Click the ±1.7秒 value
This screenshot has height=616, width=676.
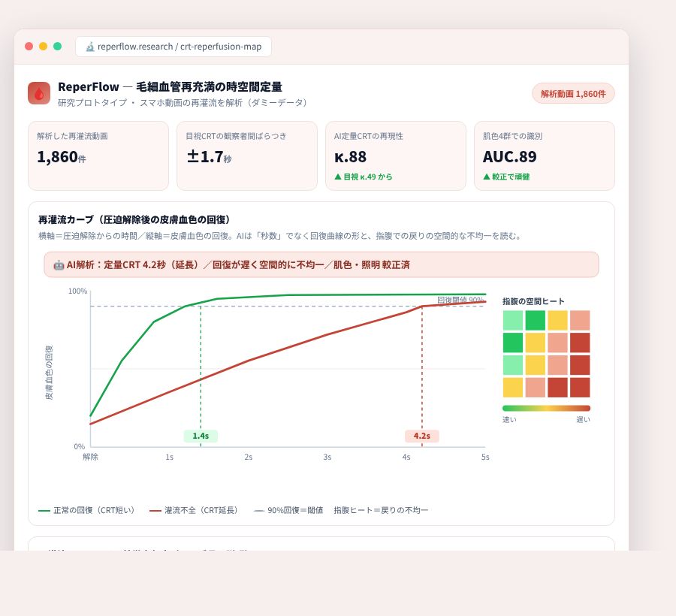(210, 157)
